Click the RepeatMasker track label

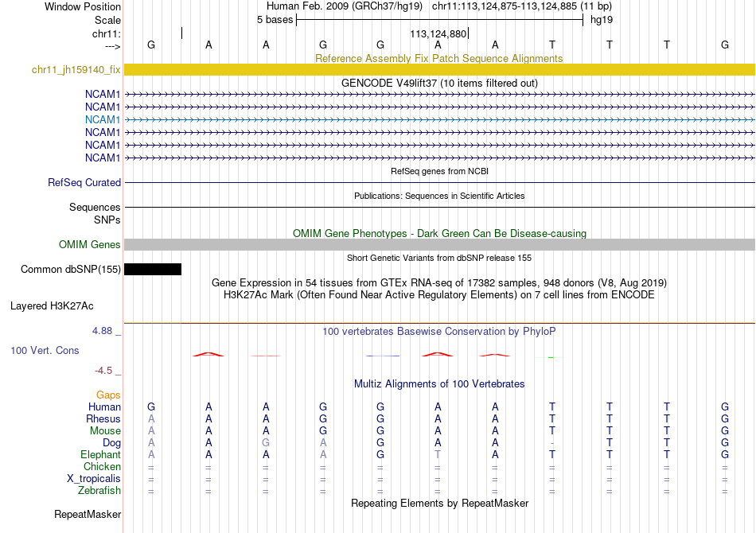click(88, 514)
